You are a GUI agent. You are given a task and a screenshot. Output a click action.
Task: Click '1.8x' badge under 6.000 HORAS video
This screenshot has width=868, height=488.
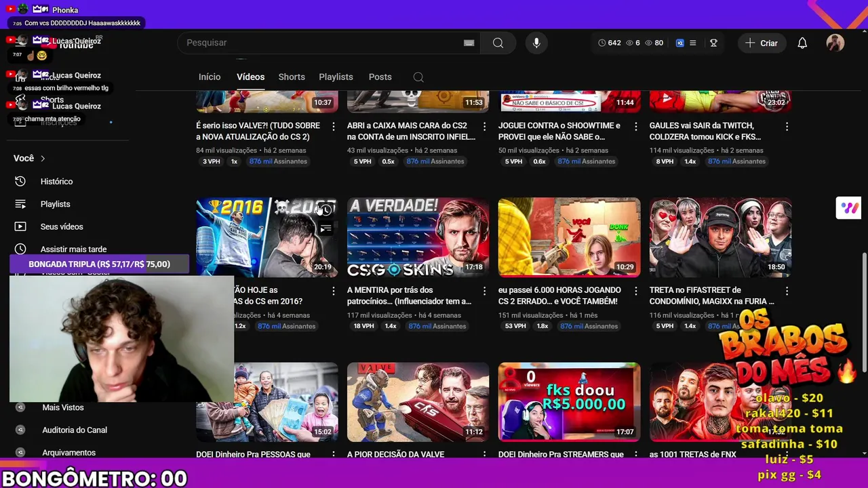click(542, 326)
